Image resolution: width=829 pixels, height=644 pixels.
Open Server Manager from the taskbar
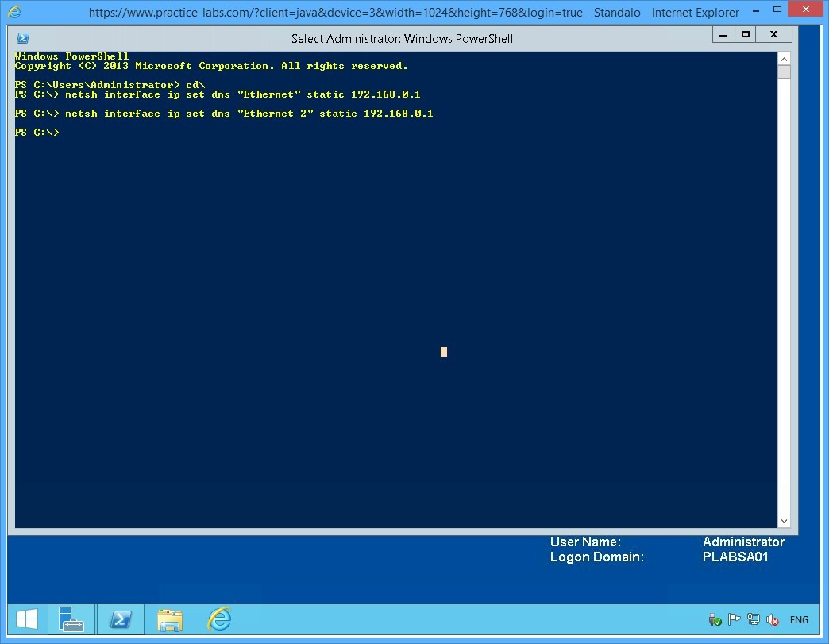click(71, 619)
